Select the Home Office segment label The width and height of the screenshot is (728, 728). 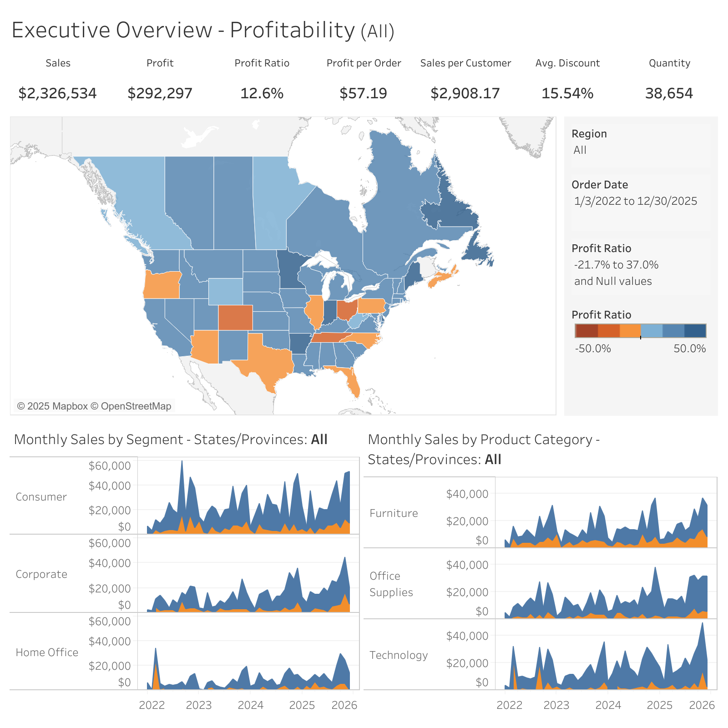tap(47, 652)
